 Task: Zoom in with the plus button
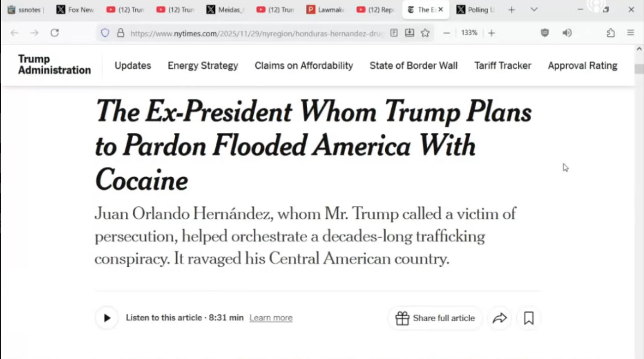click(x=491, y=33)
